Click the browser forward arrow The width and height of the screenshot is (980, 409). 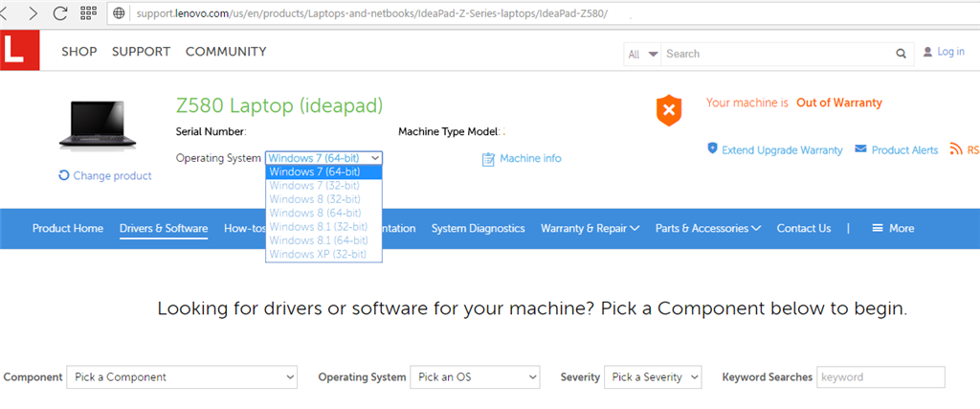coord(33,13)
